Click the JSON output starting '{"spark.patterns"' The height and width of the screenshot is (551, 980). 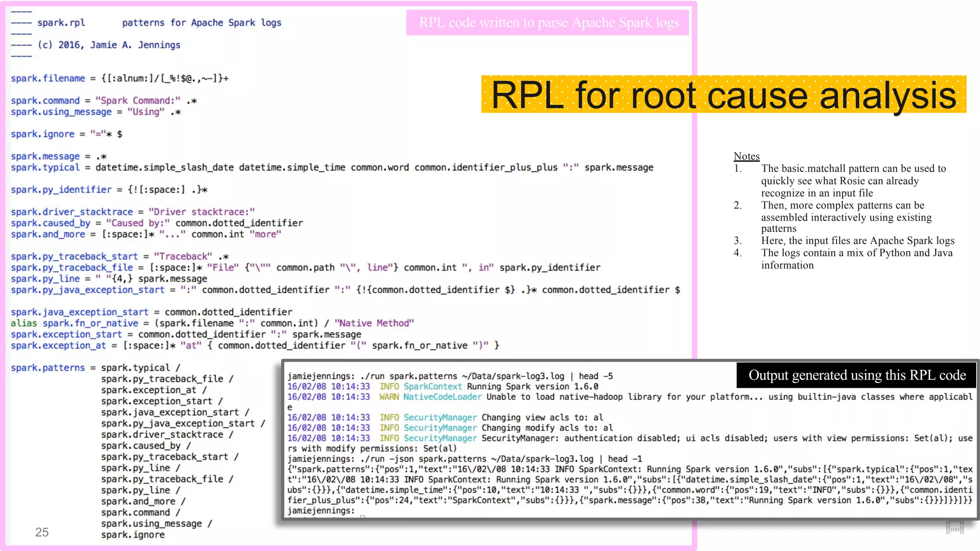tap(630, 485)
